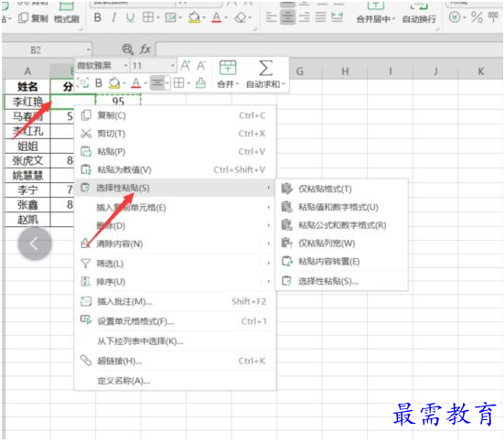Image resolution: width=504 pixels, height=443 pixels.
Task: Click the decrease font size A- icon
Action: click(201, 66)
